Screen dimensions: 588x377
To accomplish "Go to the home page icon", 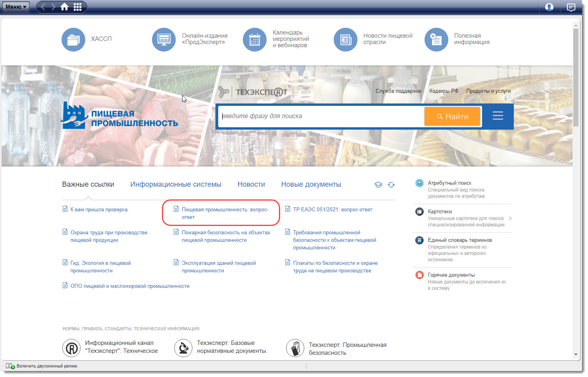I will point(64,7).
